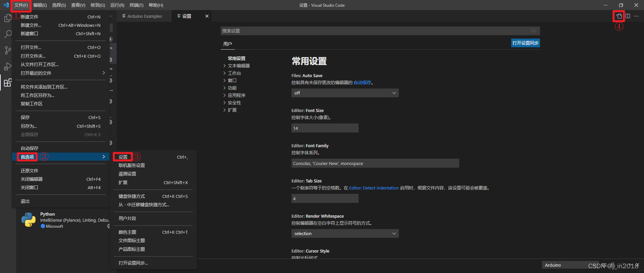644x273 pixels.
Task: Open the 文件(F) menu
Action: (21, 5)
